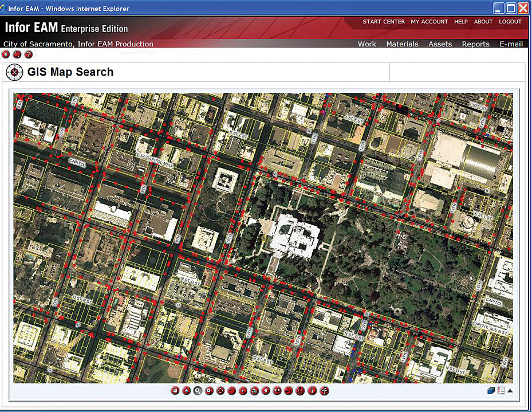The image size is (532, 412).
Task: Click the map toolbar icon after left triangle
Action: click(x=277, y=391)
